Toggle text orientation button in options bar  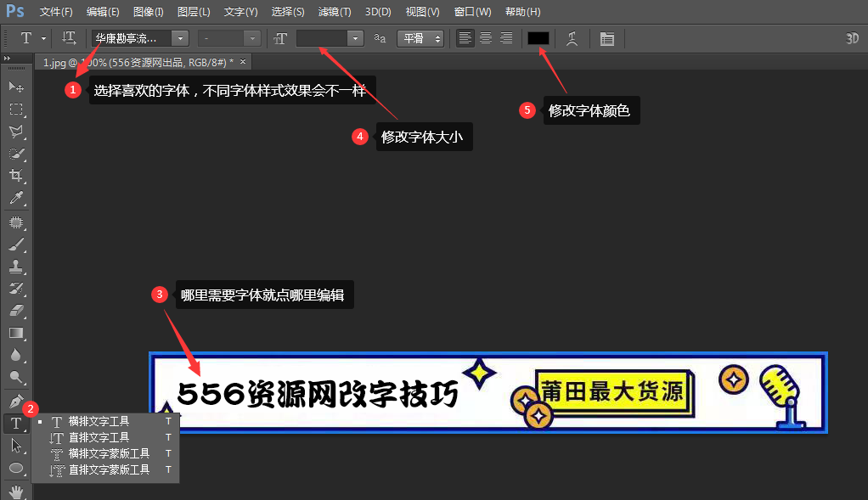70,38
